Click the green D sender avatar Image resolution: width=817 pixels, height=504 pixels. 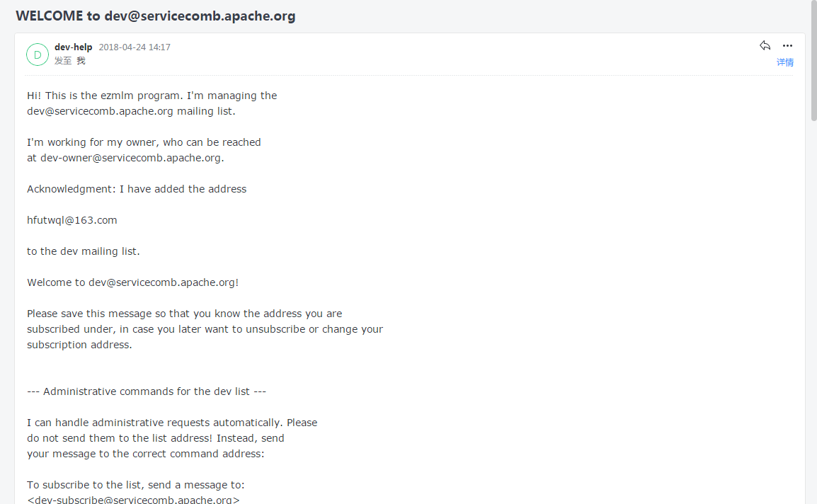coord(38,55)
